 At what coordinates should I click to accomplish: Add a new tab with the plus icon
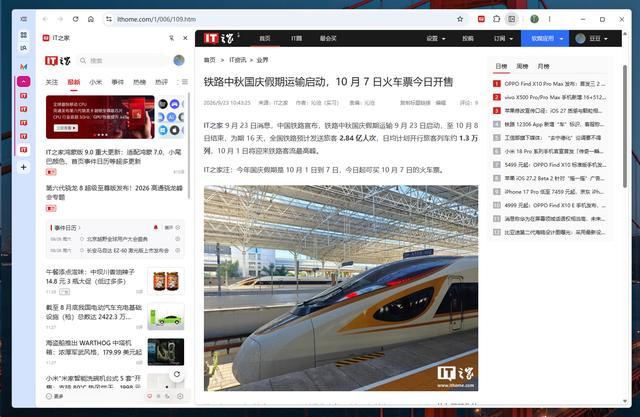point(24,167)
